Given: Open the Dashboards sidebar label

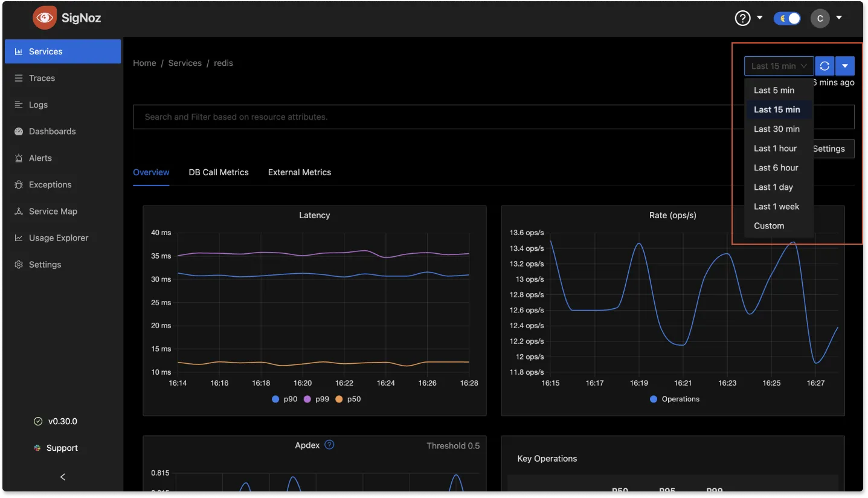Looking at the screenshot, I should 53,131.
